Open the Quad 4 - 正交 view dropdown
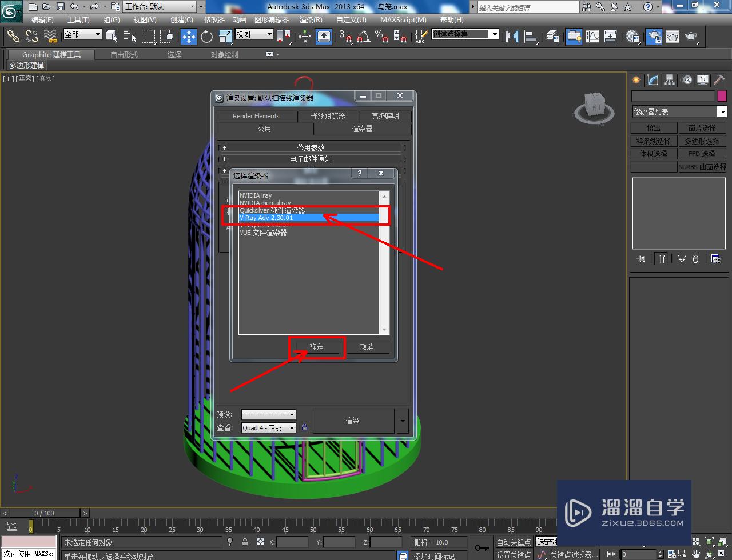Image resolution: width=732 pixels, height=560 pixels. [268, 427]
